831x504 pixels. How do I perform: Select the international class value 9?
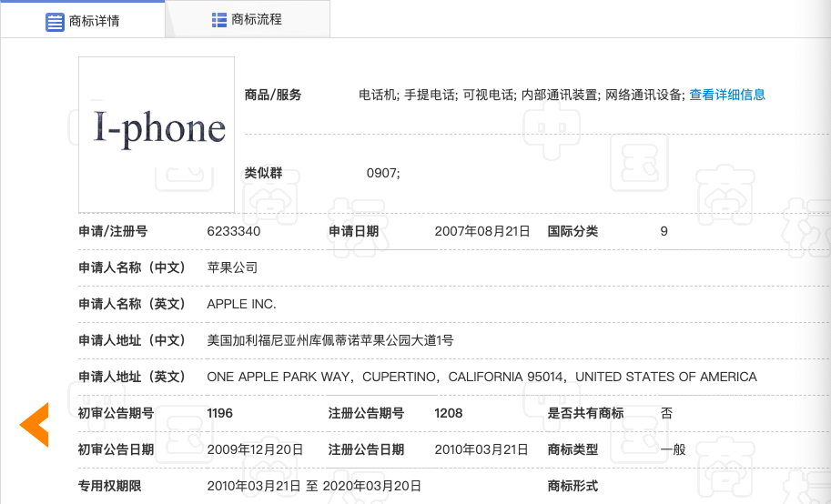click(664, 232)
